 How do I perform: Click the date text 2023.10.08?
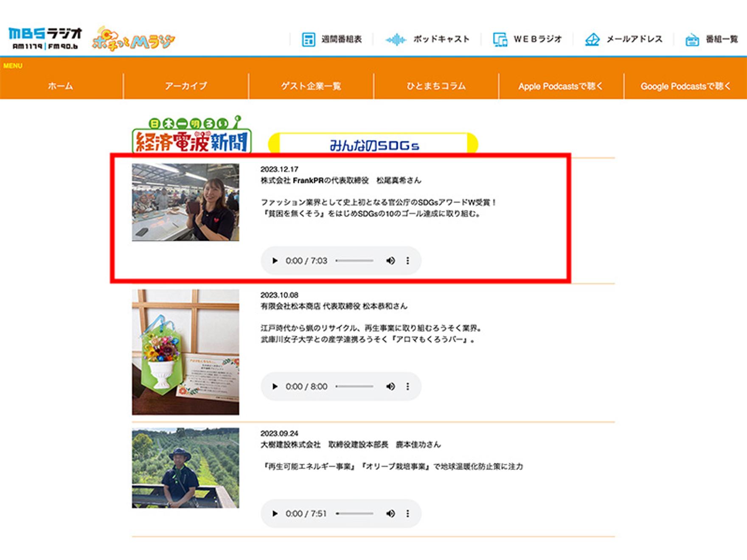click(279, 295)
